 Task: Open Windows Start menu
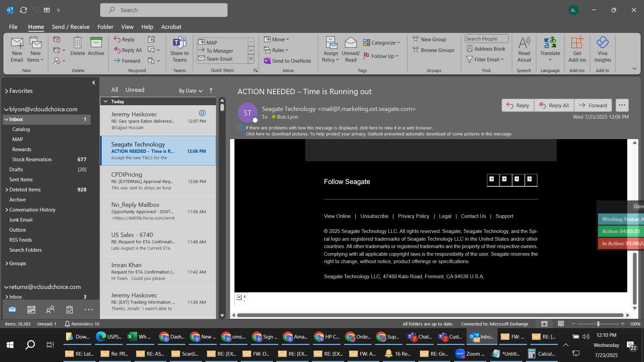pos(10,345)
